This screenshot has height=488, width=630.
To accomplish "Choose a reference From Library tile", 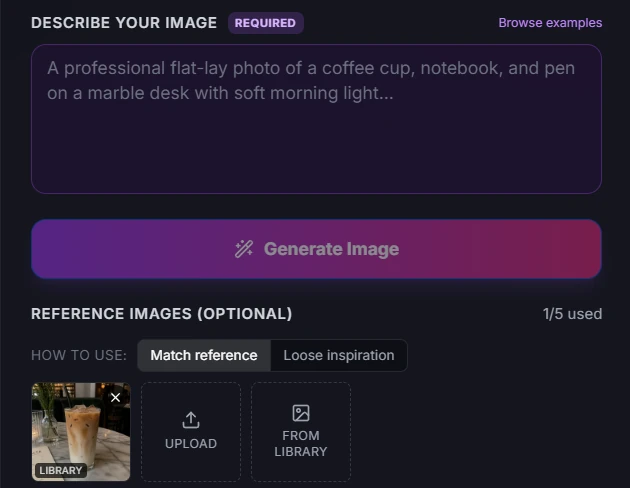I will tap(301, 432).
